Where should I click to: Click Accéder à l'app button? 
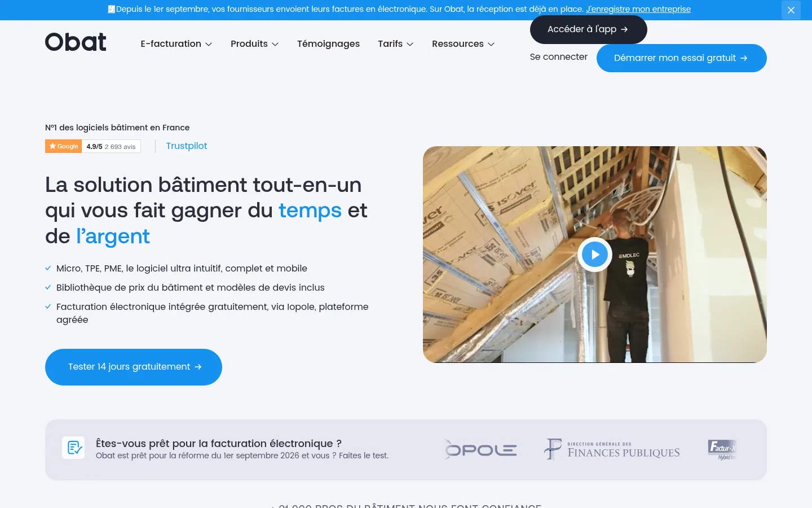(588, 29)
